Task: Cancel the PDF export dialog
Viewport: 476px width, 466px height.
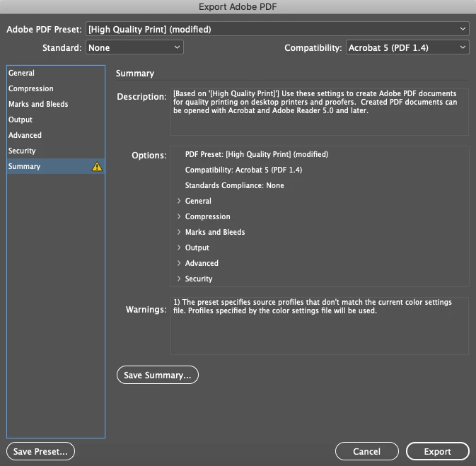Action: (x=366, y=451)
